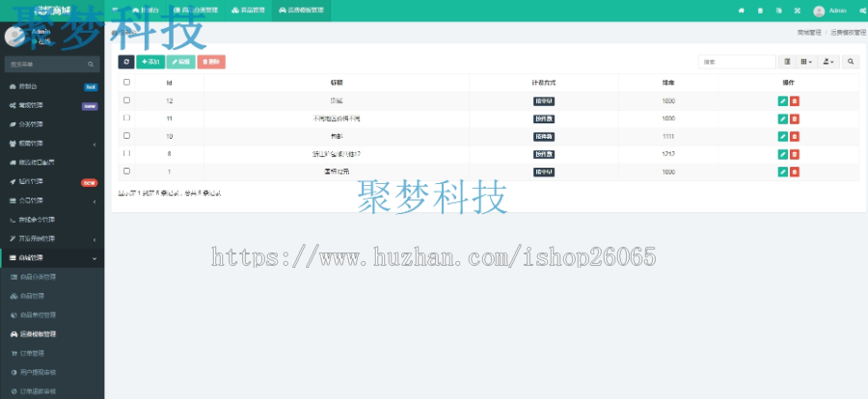The width and height of the screenshot is (868, 399).
Task: Click the 排序 weight column header
Action: pyautogui.click(x=668, y=83)
